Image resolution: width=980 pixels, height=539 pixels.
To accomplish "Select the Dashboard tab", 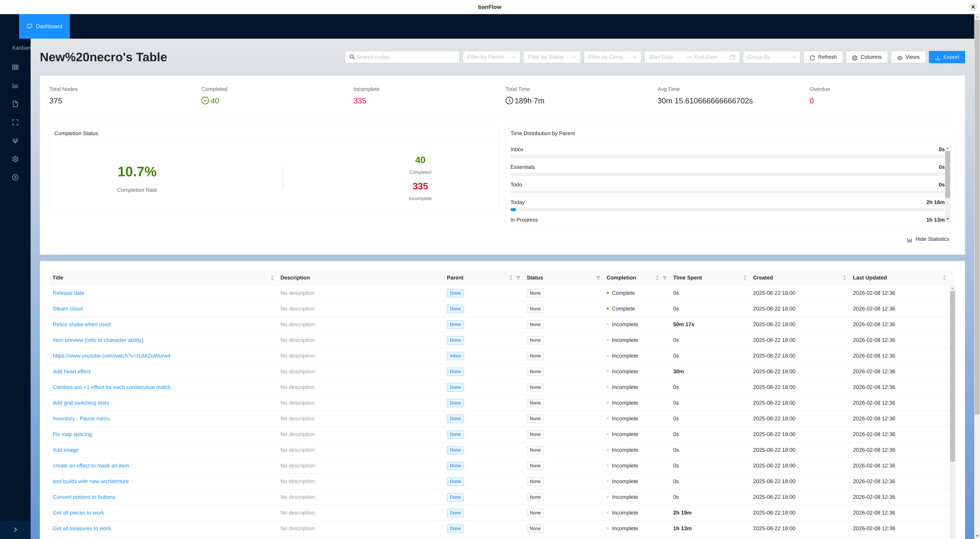I will [x=44, y=26].
